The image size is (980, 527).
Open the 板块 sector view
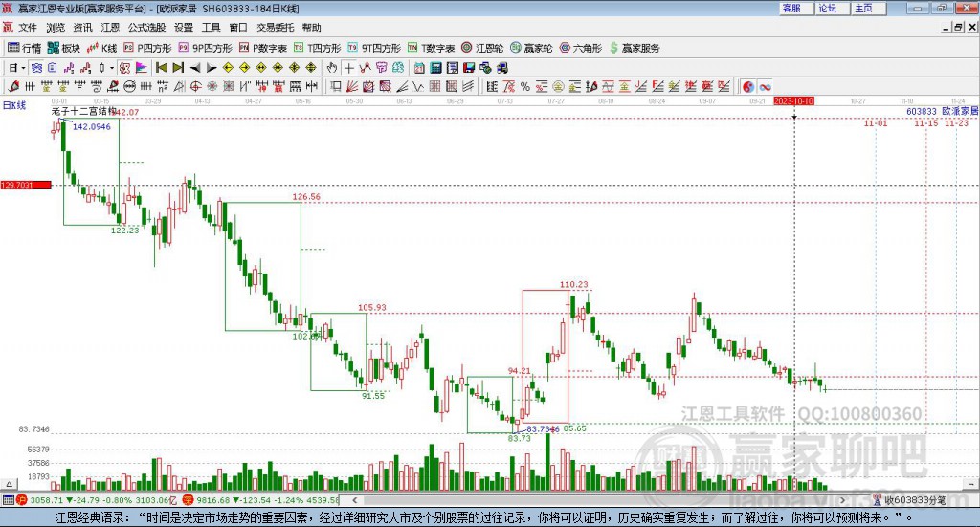(x=64, y=48)
